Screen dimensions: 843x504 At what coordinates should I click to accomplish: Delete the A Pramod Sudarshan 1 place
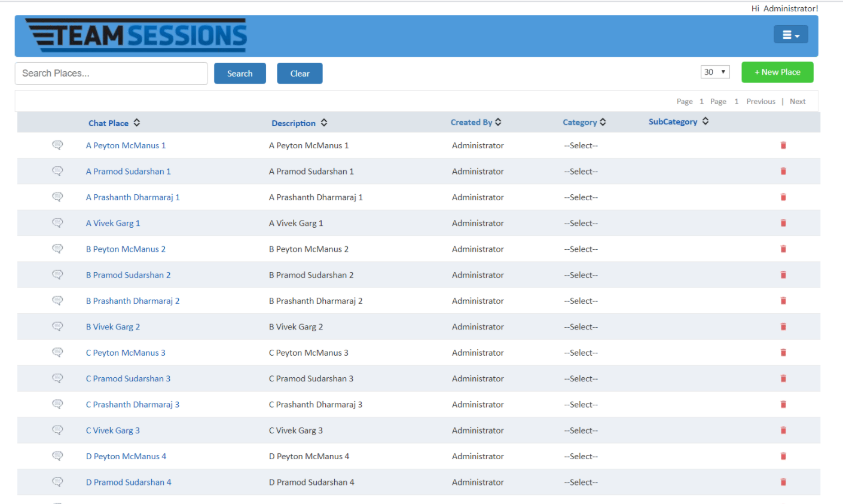(783, 171)
